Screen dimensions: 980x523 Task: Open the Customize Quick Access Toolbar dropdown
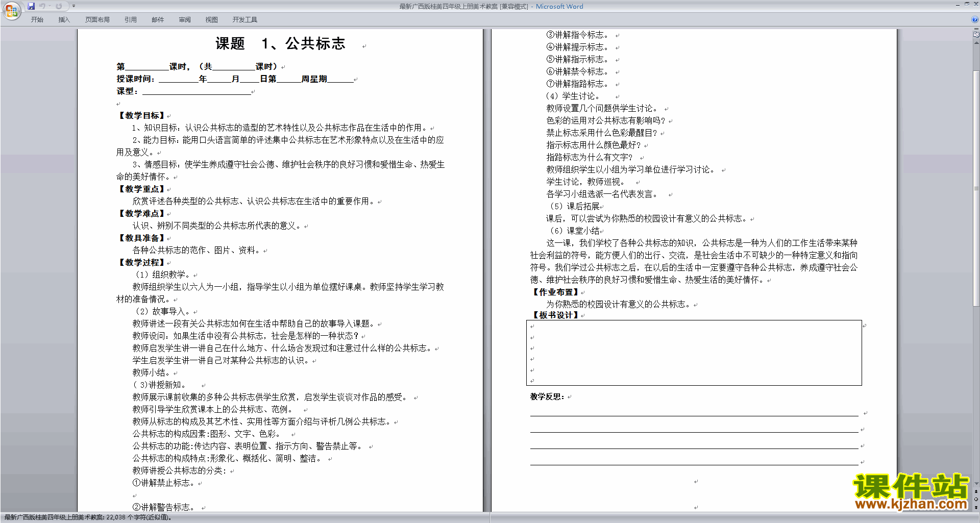(73, 6)
